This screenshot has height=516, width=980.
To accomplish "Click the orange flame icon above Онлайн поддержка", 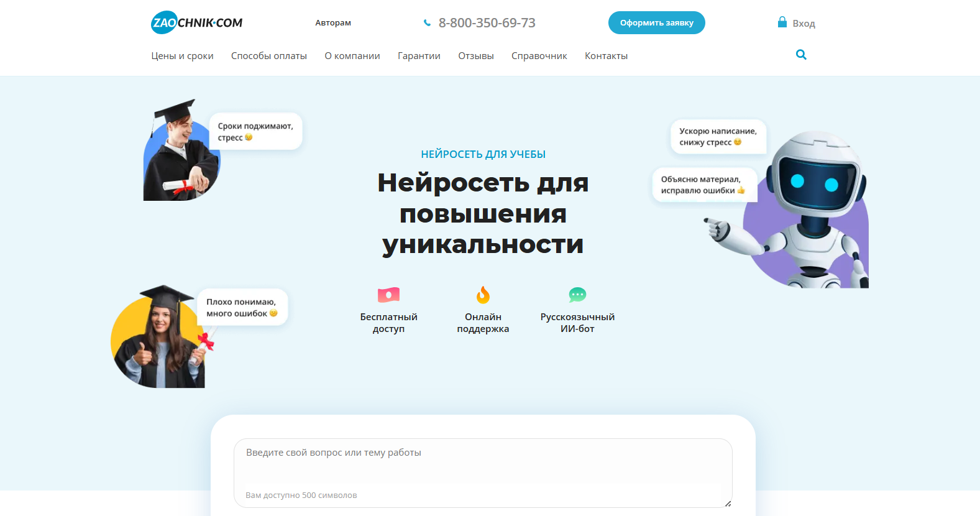I will [x=483, y=295].
